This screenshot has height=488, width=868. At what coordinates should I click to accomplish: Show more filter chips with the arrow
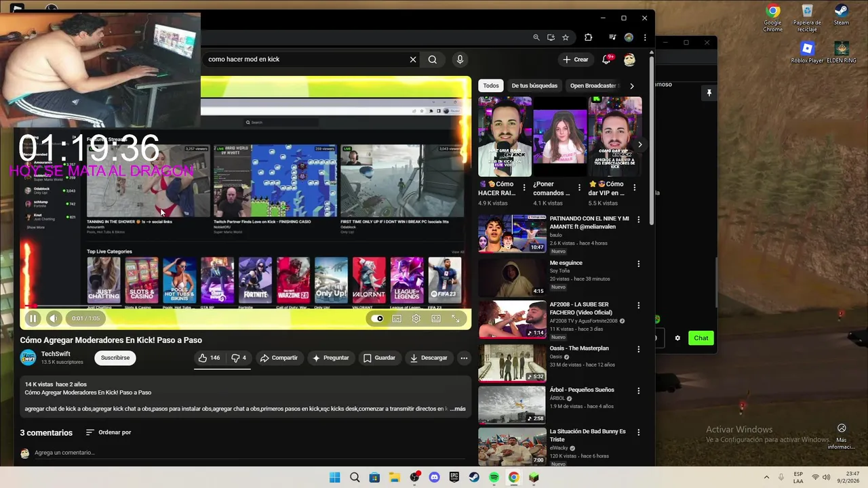coord(631,86)
